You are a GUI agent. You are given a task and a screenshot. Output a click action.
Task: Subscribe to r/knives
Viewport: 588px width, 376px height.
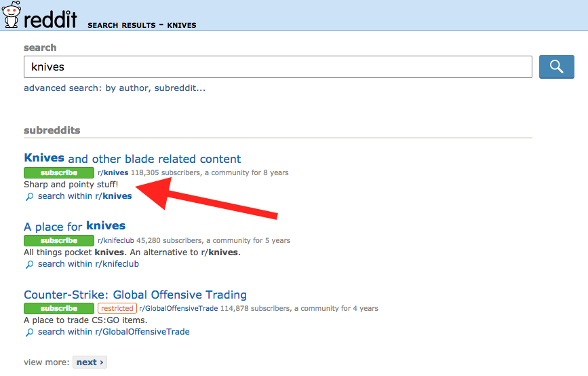59,172
